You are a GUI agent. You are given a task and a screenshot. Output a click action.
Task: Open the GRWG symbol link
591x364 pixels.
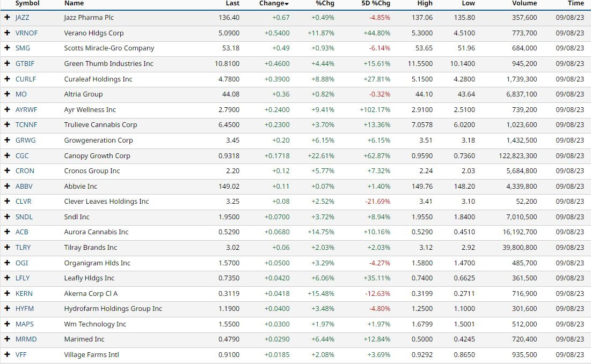[26, 140]
